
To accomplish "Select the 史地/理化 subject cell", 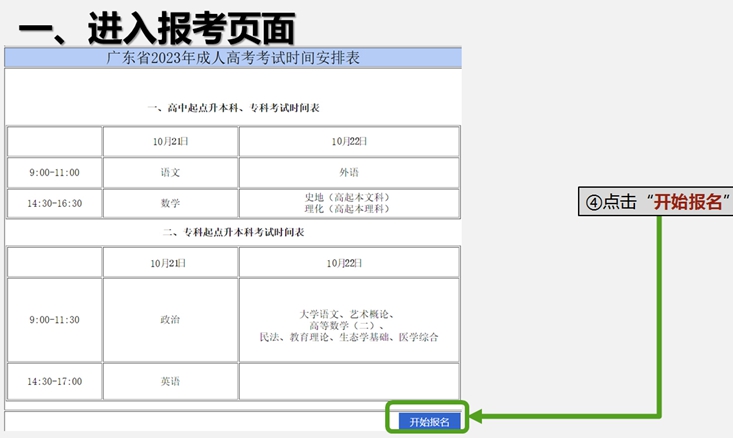I will pos(349,203).
